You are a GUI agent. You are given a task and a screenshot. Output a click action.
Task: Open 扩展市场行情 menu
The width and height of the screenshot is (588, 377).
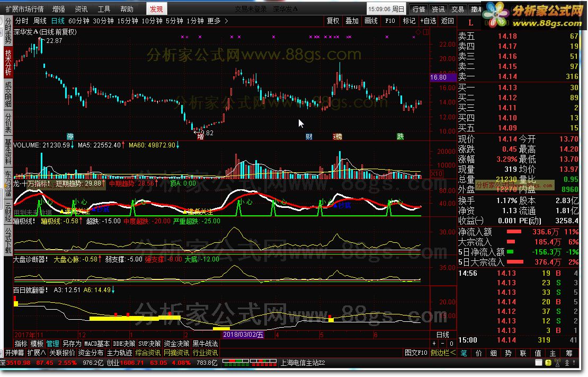(25, 9)
